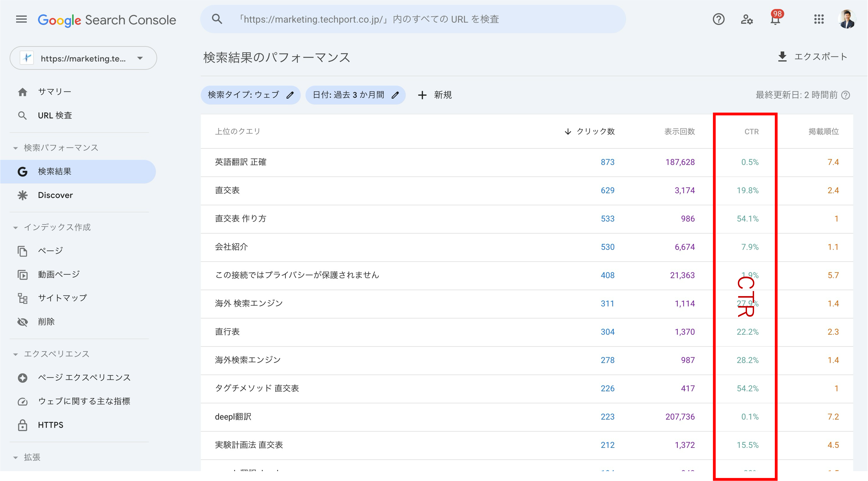
Task: Sort by CTR column header
Action: tap(751, 132)
